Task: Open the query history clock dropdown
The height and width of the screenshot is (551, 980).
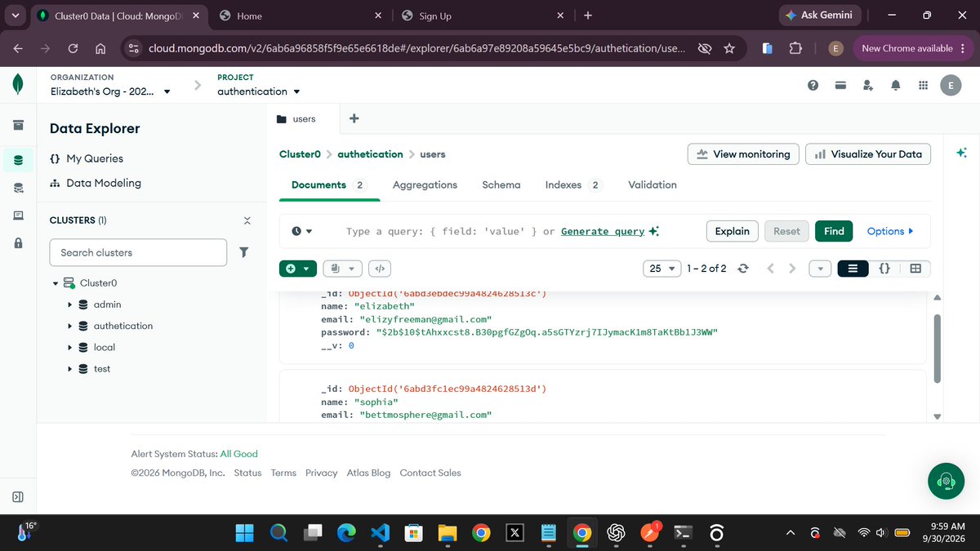Action: click(x=302, y=231)
